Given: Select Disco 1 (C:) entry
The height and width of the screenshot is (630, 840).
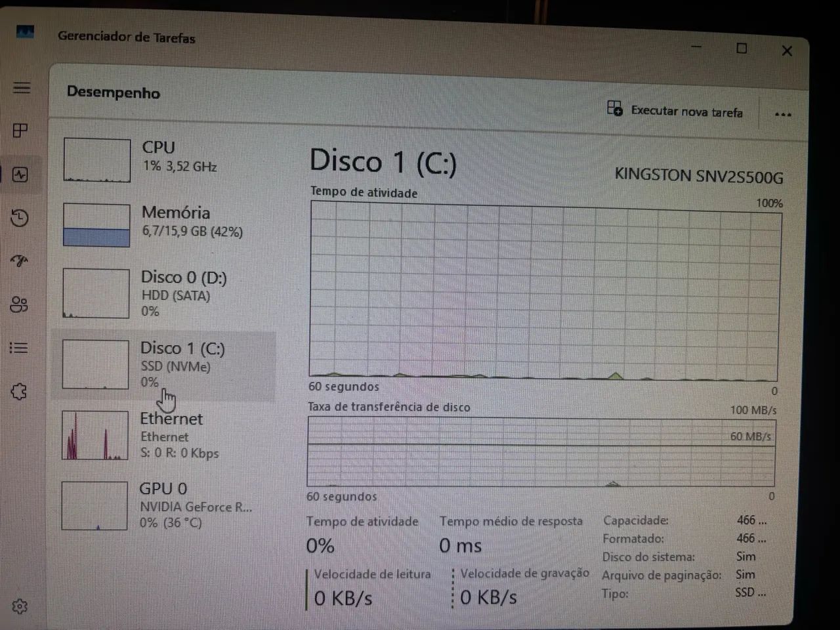Looking at the screenshot, I should (164, 365).
